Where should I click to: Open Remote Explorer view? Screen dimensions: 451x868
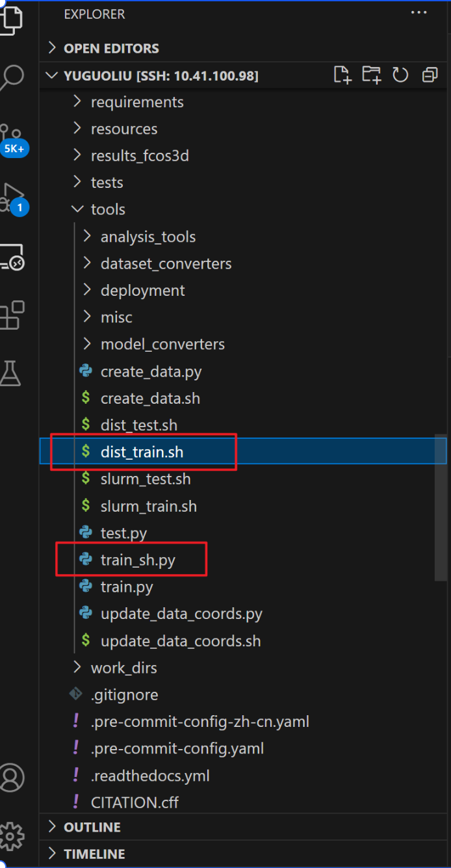[x=12, y=257]
